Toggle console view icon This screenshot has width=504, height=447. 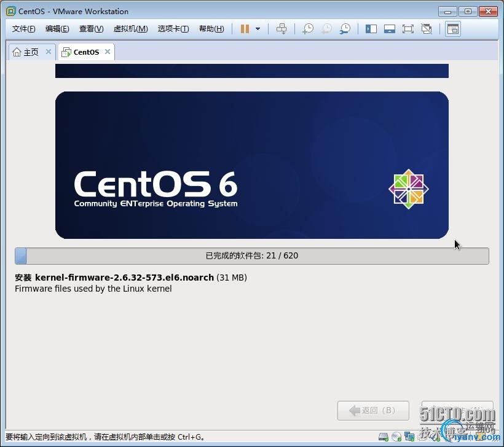tap(453, 29)
